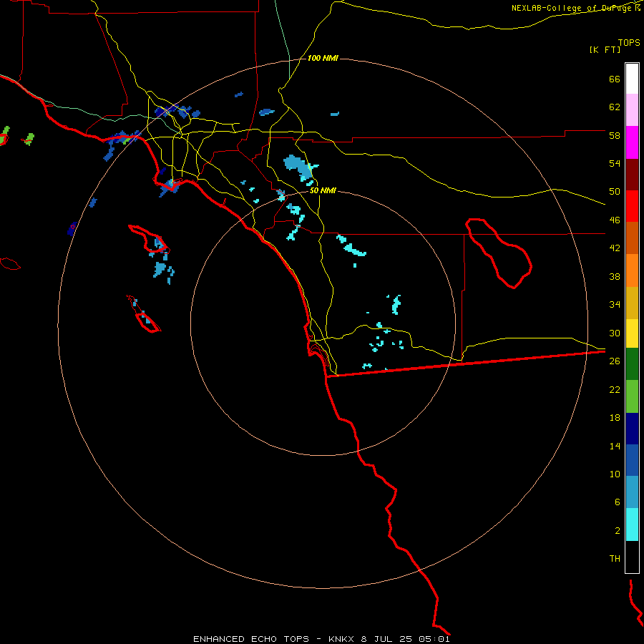Click the yellow legend swatch
This screenshot has width=644, height=644.
632,333
